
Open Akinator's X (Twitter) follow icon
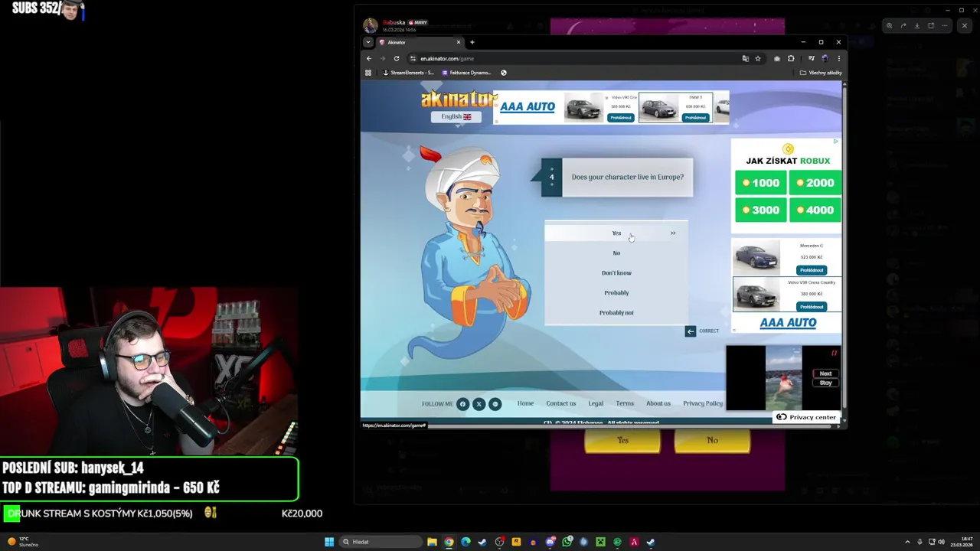click(x=479, y=404)
